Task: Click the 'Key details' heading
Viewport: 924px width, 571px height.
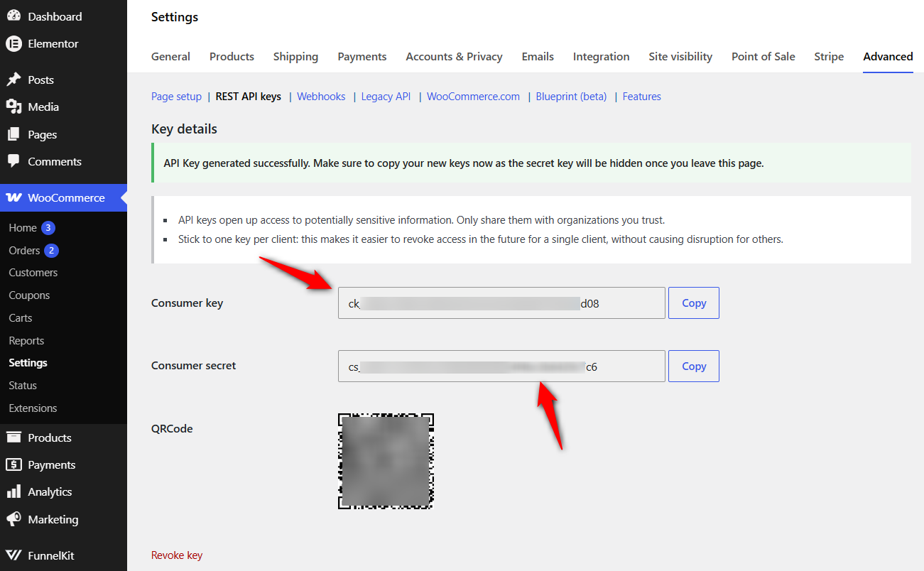Action: (184, 129)
